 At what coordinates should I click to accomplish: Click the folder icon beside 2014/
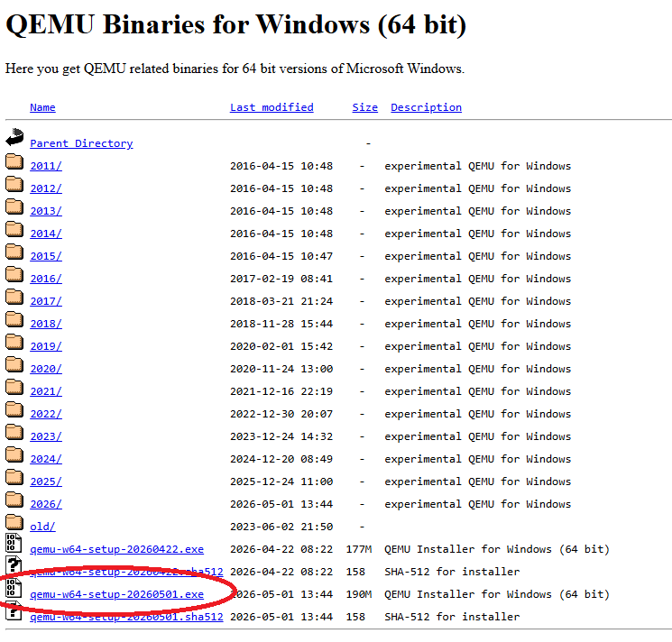pos(14,229)
